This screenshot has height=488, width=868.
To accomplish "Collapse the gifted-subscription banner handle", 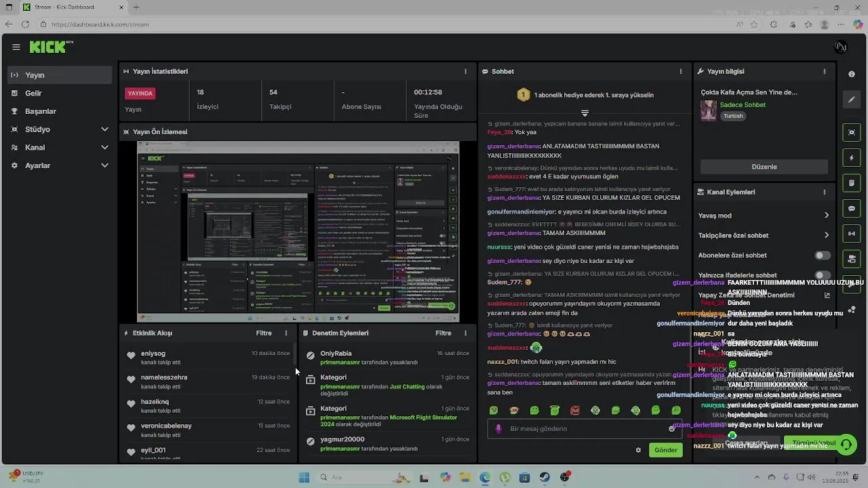I will click(585, 113).
